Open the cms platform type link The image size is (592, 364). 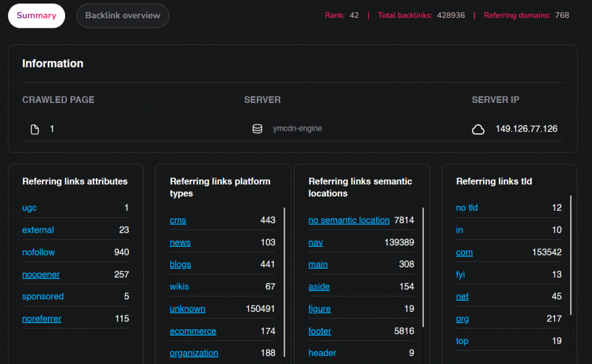click(x=178, y=220)
